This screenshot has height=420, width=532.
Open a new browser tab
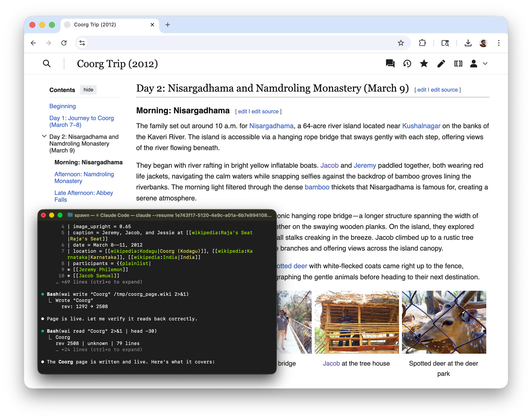point(168,25)
